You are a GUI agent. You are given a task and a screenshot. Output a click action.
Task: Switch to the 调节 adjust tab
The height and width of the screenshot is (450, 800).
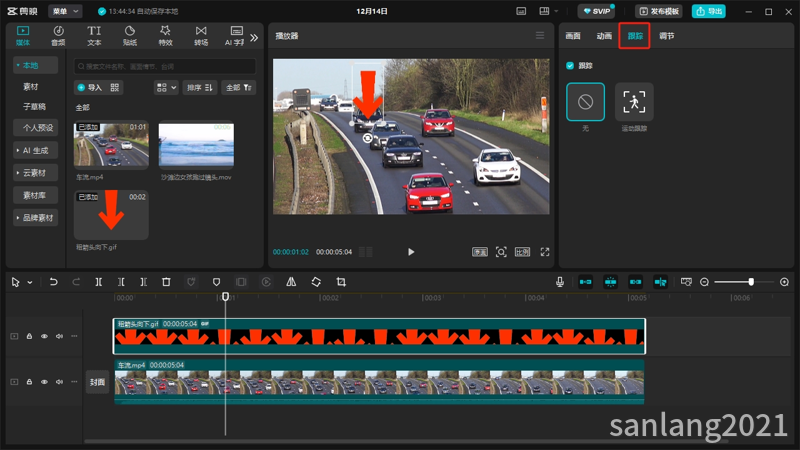666,36
